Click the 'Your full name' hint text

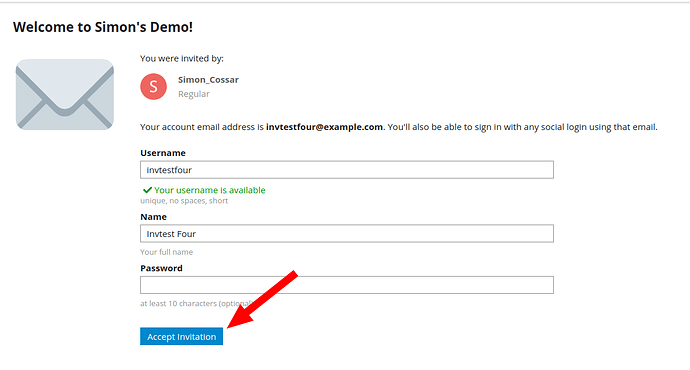pos(166,252)
